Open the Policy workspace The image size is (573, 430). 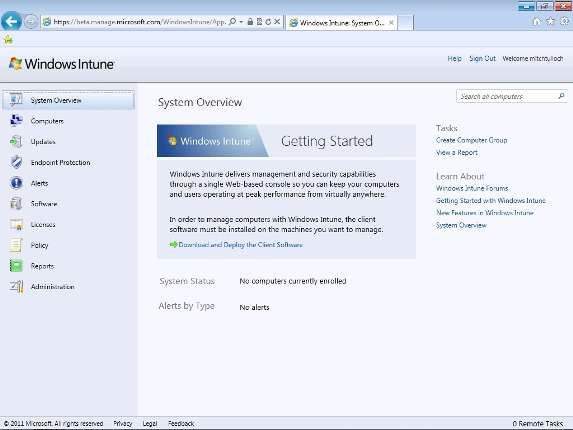(39, 246)
